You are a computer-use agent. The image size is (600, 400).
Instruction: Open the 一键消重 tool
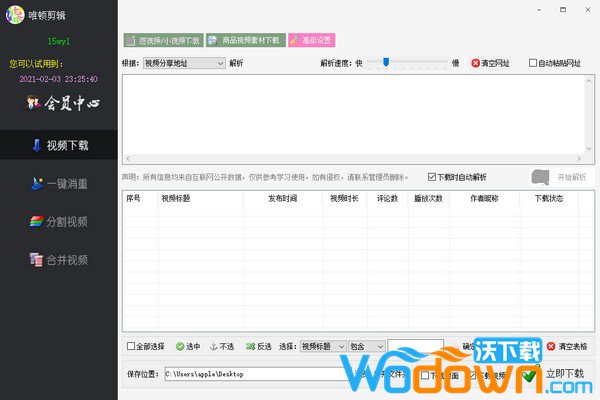click(60, 184)
